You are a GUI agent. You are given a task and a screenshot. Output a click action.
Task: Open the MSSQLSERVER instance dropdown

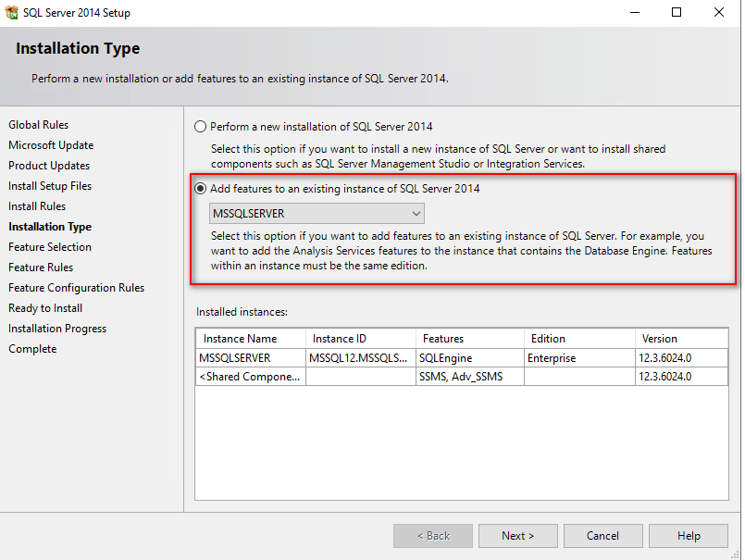tap(317, 214)
